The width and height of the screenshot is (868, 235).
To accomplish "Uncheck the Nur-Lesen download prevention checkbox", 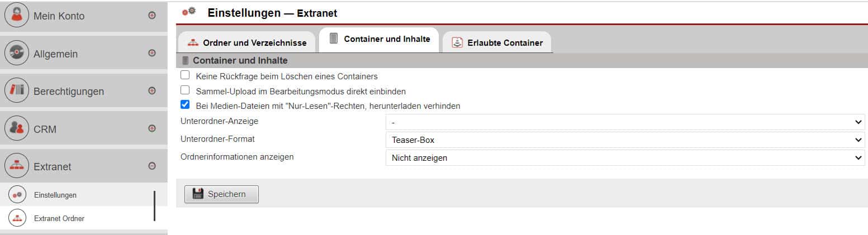I will point(185,104).
